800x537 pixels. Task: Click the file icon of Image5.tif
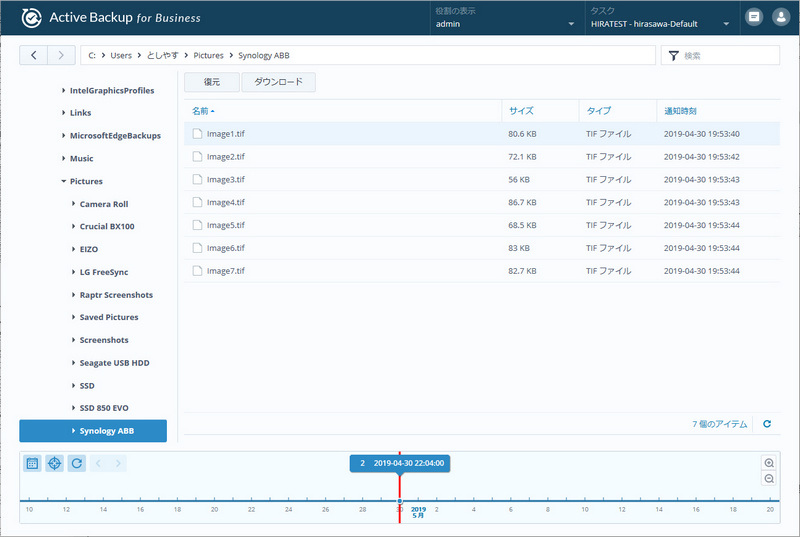click(197, 225)
